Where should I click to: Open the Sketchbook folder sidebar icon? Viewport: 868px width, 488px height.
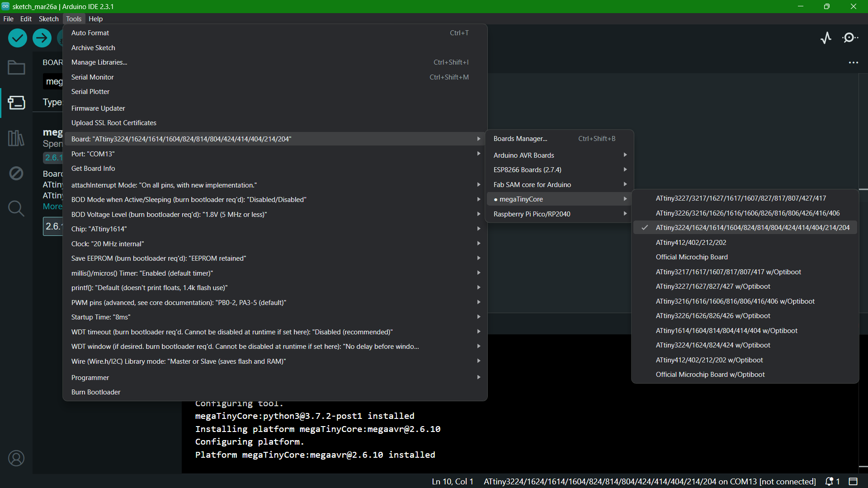(16, 68)
